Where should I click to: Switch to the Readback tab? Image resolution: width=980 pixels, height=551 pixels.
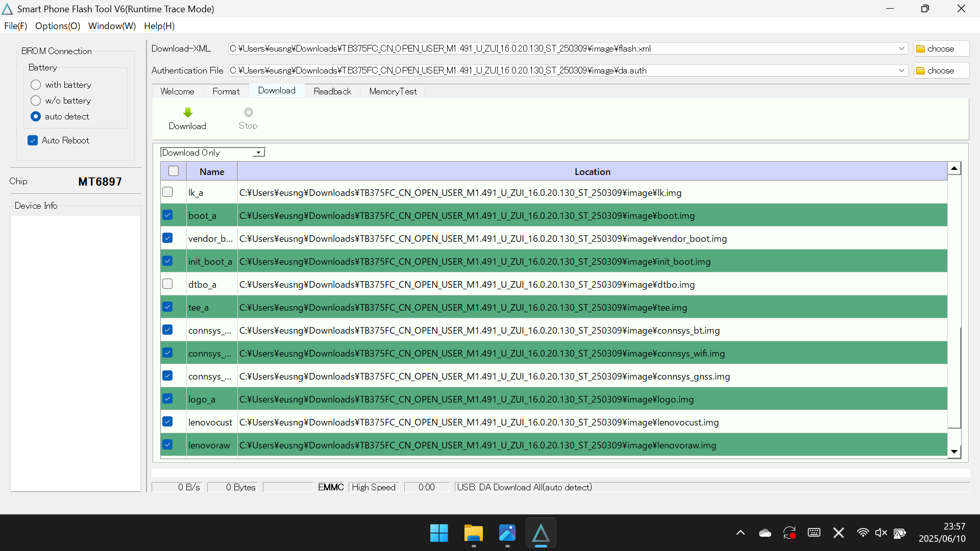332,91
